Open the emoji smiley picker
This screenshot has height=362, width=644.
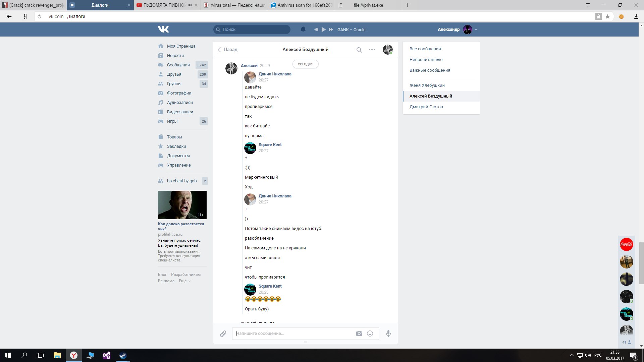pos(370,334)
